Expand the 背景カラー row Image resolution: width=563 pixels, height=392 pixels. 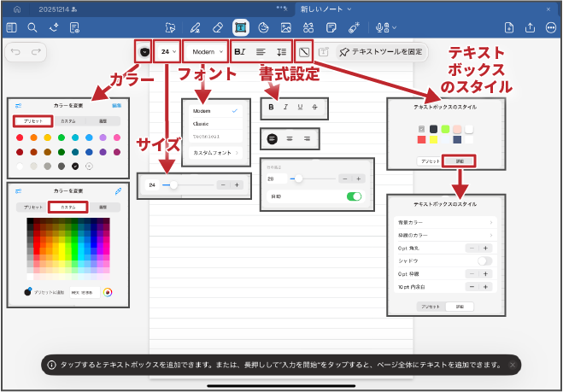(445, 223)
